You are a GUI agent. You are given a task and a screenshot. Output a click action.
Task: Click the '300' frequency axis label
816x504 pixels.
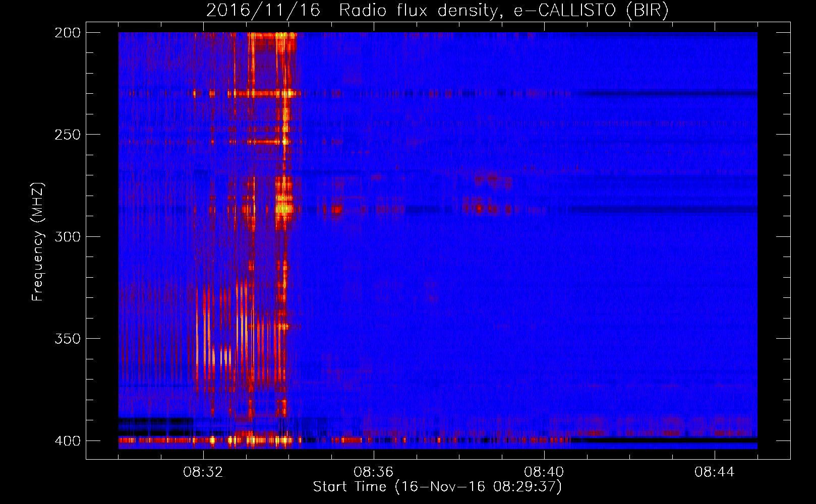click(x=68, y=236)
